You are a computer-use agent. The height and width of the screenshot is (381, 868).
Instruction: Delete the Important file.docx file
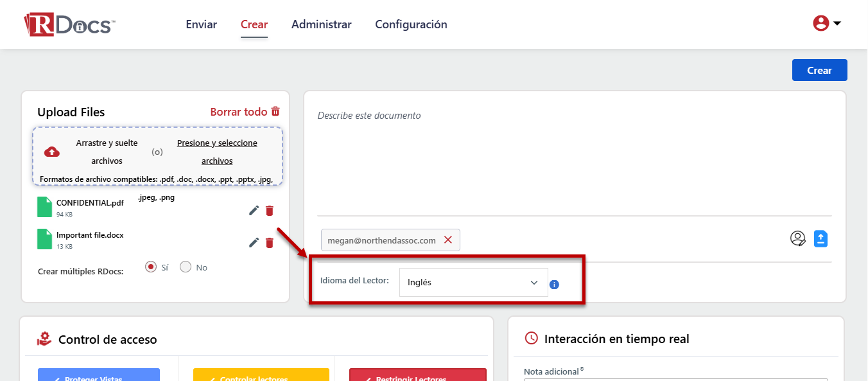(270, 242)
